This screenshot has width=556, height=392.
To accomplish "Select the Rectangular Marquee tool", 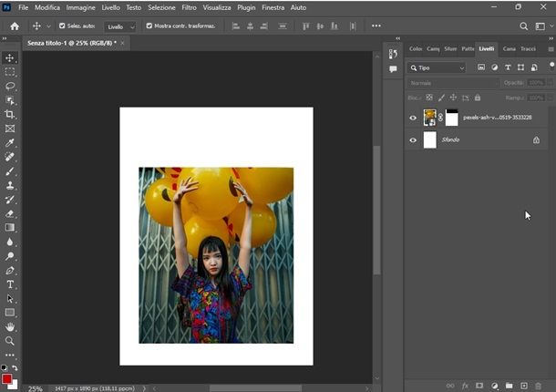I will click(x=10, y=72).
